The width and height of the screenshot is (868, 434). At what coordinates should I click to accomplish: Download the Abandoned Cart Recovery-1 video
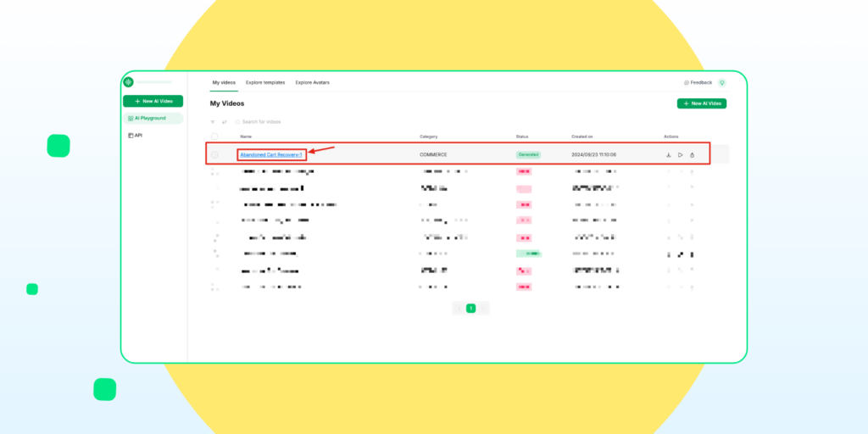[669, 155]
